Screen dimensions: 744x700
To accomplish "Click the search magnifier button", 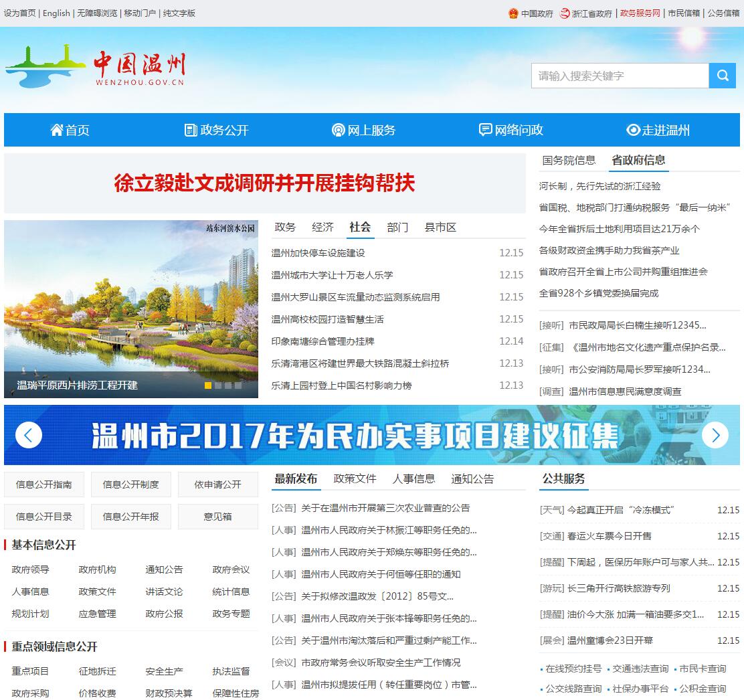I will point(722,76).
